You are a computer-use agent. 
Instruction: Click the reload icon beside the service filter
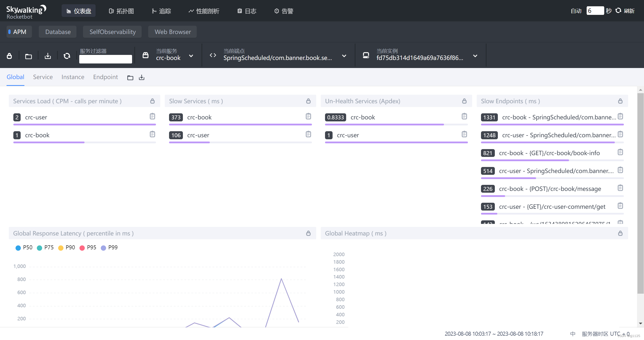(67, 56)
